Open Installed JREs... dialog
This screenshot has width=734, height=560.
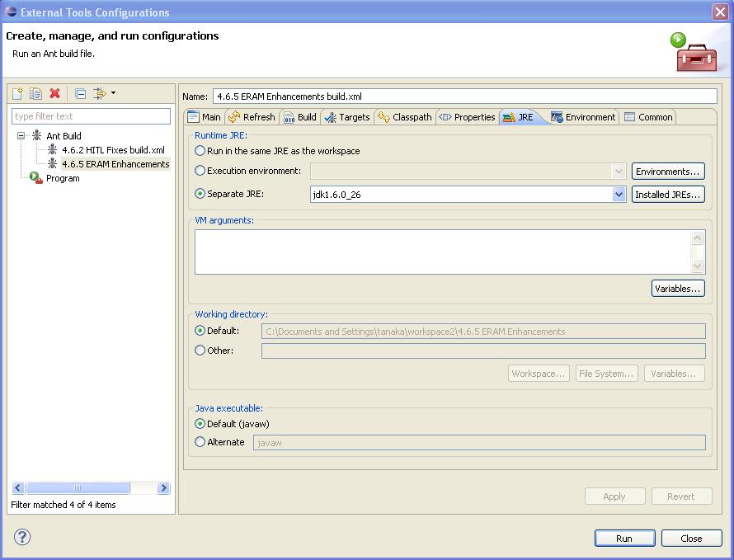(668, 195)
